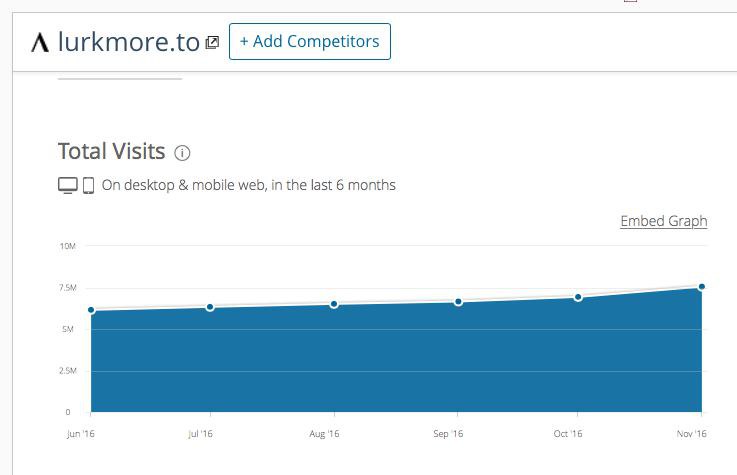Select the Nov '16 data point
This screenshot has height=475, width=737.
pyautogui.click(x=702, y=287)
